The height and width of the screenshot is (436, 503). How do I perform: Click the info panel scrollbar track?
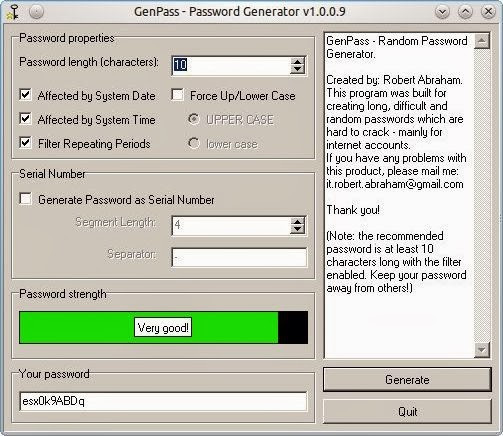482,196
